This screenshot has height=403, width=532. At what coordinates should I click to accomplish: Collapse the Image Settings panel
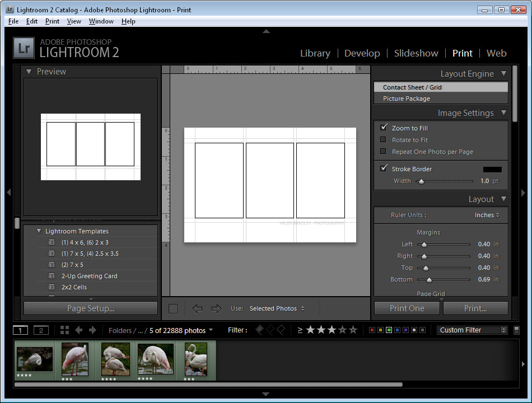(x=504, y=113)
